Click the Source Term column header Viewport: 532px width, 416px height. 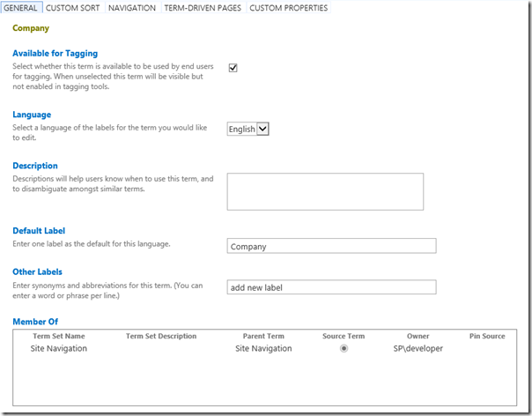point(344,336)
